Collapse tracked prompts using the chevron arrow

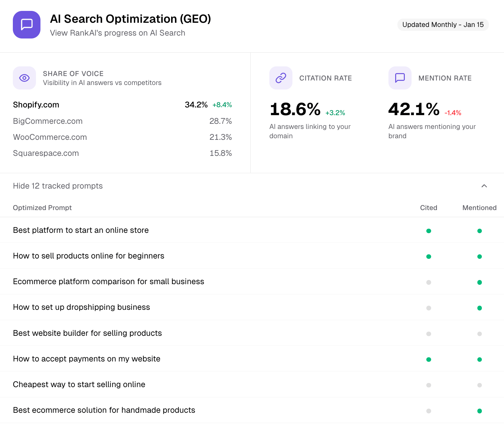point(484,186)
